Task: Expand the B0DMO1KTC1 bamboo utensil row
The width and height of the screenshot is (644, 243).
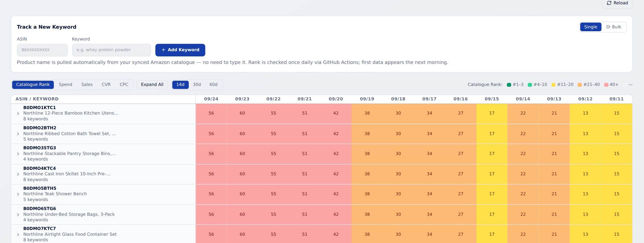Action: pos(18,113)
